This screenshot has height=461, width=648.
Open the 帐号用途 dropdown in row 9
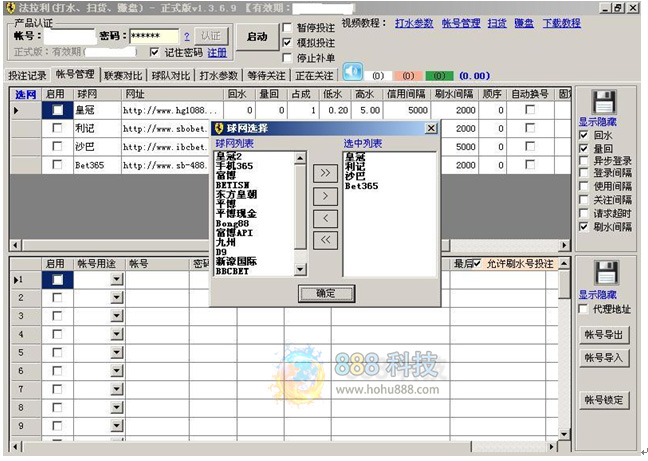tap(117, 425)
